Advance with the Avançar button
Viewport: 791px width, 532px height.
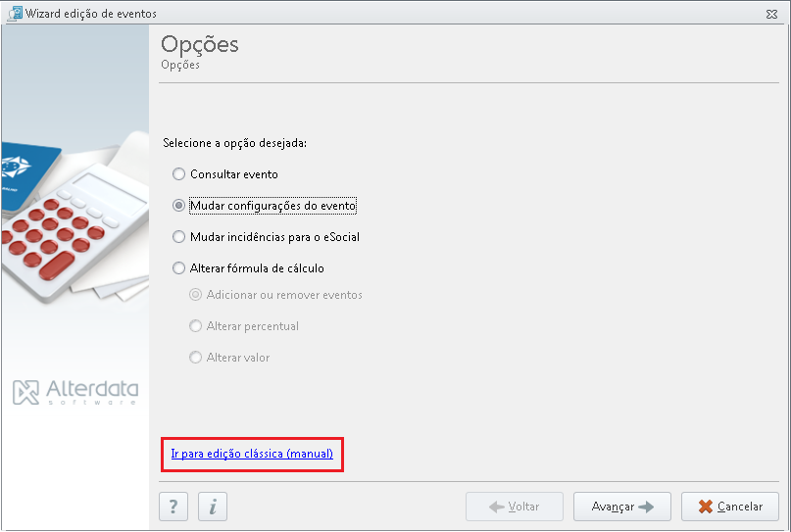point(622,507)
